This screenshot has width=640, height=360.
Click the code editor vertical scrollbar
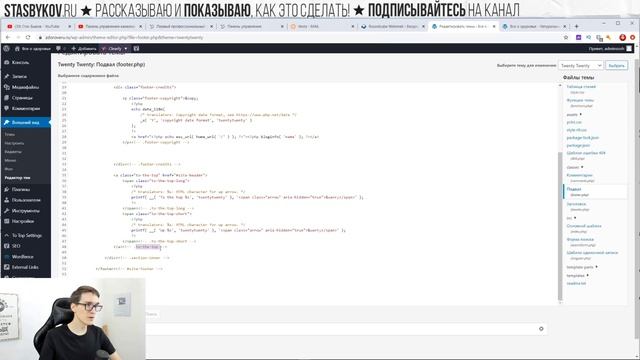click(x=560, y=225)
